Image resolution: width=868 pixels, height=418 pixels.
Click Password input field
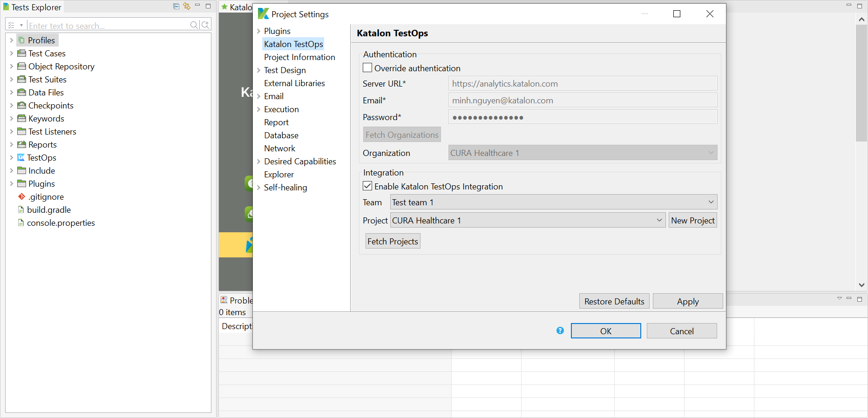pyautogui.click(x=583, y=117)
